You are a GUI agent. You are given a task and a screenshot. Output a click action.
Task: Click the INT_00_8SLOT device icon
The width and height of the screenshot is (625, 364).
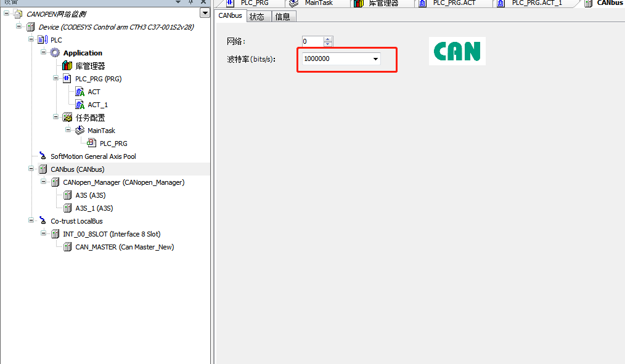pos(55,234)
